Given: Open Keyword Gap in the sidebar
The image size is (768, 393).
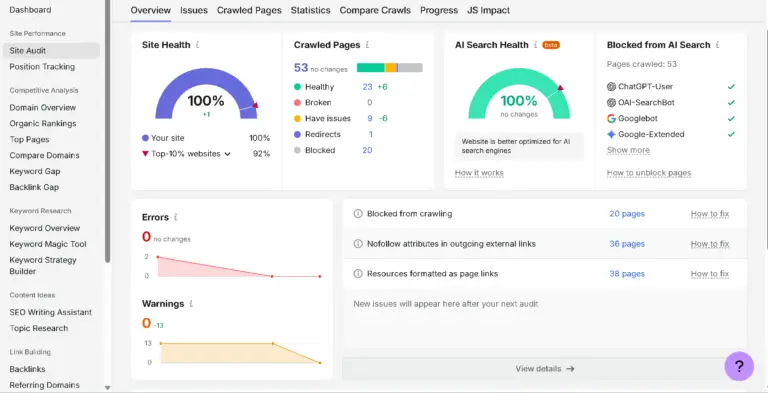Looking at the screenshot, I should coord(35,172).
